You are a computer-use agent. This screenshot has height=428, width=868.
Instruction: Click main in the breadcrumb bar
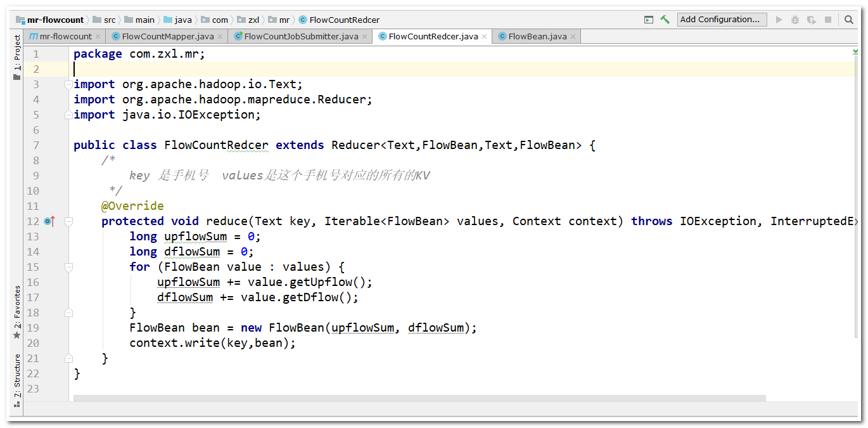[x=139, y=20]
